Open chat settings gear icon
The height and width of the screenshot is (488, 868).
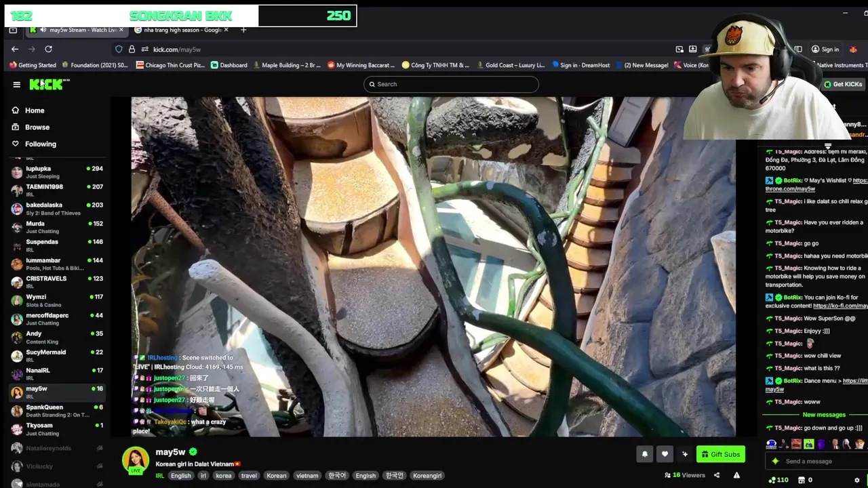[x=857, y=480]
